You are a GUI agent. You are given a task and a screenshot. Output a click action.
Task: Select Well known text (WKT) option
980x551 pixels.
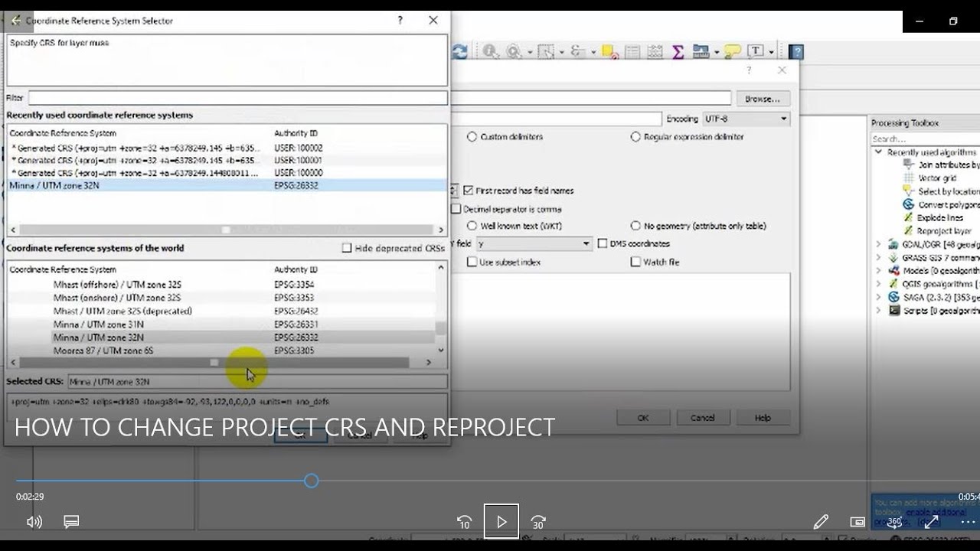coord(472,226)
